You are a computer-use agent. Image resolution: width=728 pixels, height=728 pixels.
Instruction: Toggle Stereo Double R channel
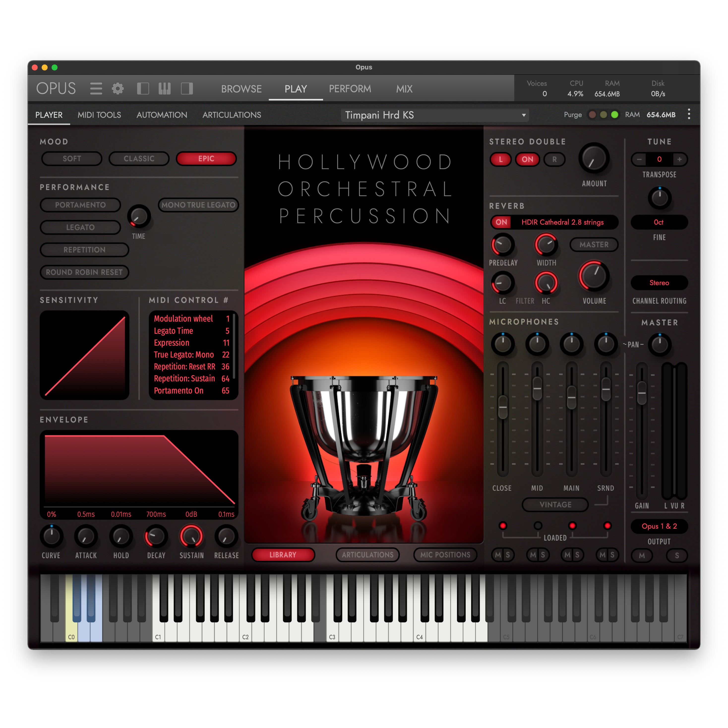point(554,159)
